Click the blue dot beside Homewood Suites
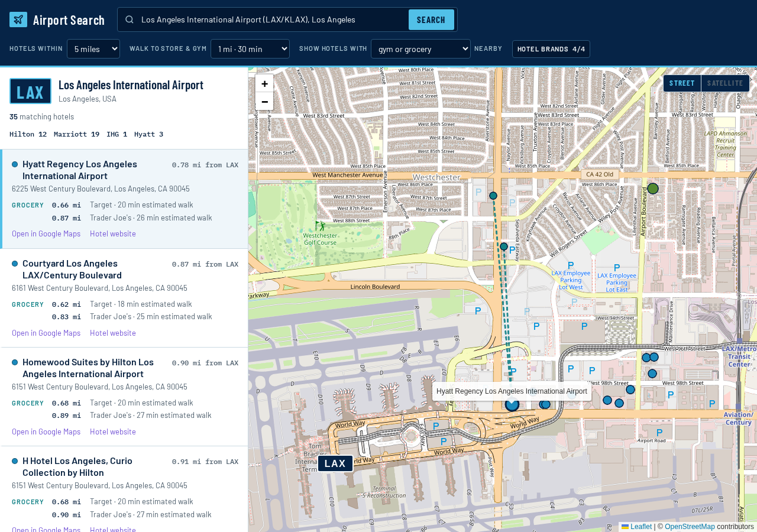 click(x=15, y=362)
